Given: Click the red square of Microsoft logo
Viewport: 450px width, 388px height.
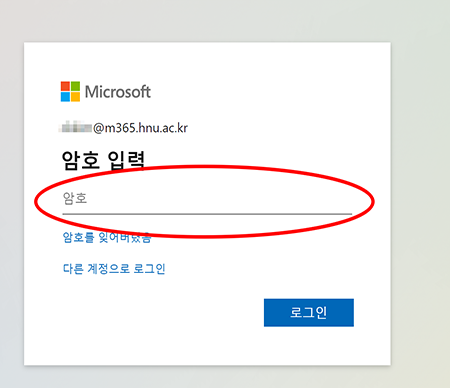Looking at the screenshot, I should [x=65, y=86].
